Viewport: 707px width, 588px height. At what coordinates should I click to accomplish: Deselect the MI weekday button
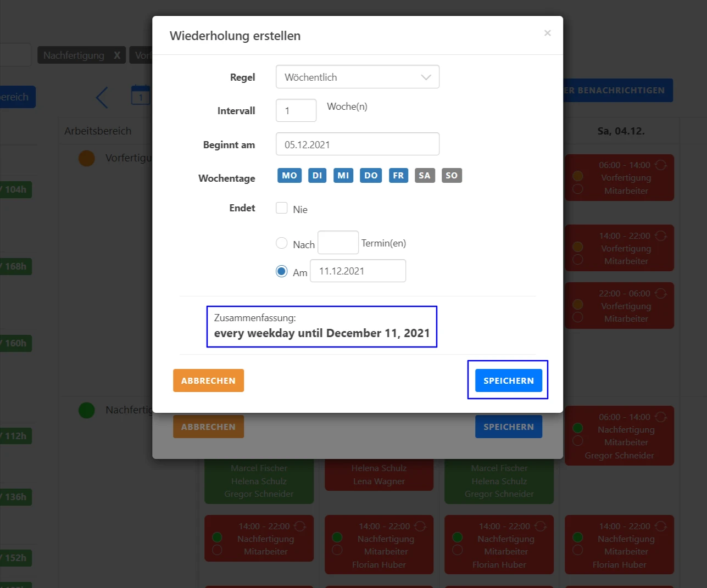[343, 176]
